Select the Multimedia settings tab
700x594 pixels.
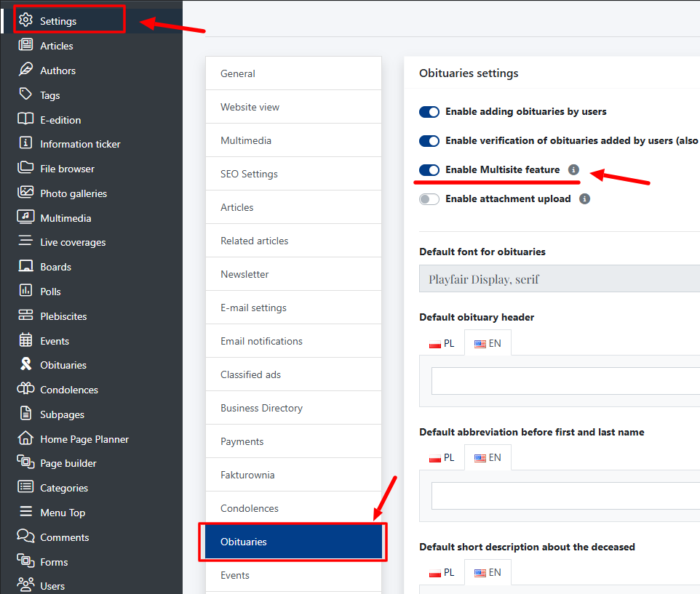(x=293, y=140)
